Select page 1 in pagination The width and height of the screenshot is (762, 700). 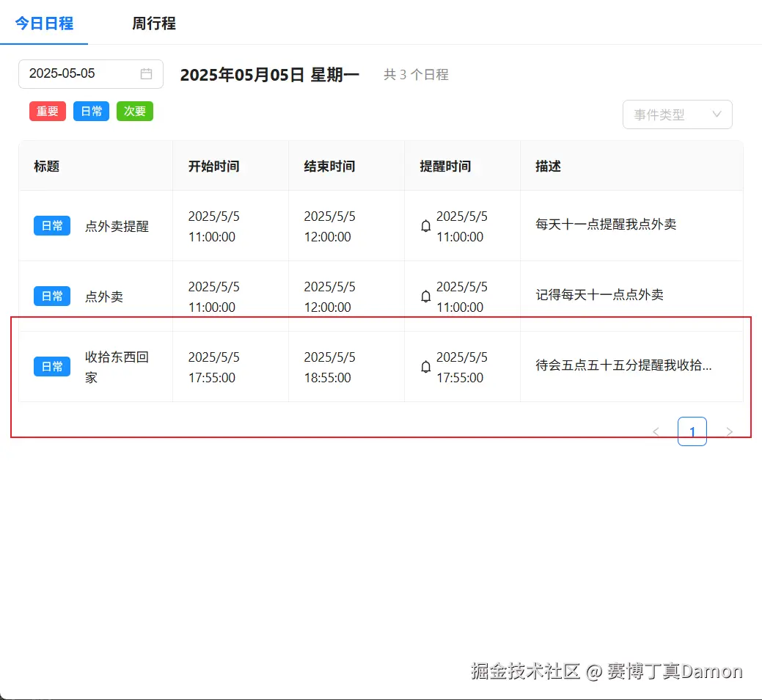pyautogui.click(x=692, y=431)
